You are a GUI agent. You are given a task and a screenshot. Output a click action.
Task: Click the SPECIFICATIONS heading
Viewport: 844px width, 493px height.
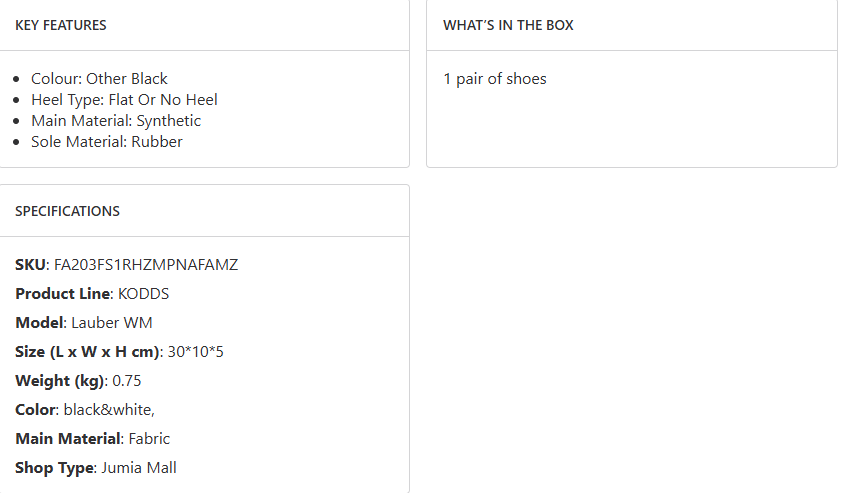[x=67, y=211]
